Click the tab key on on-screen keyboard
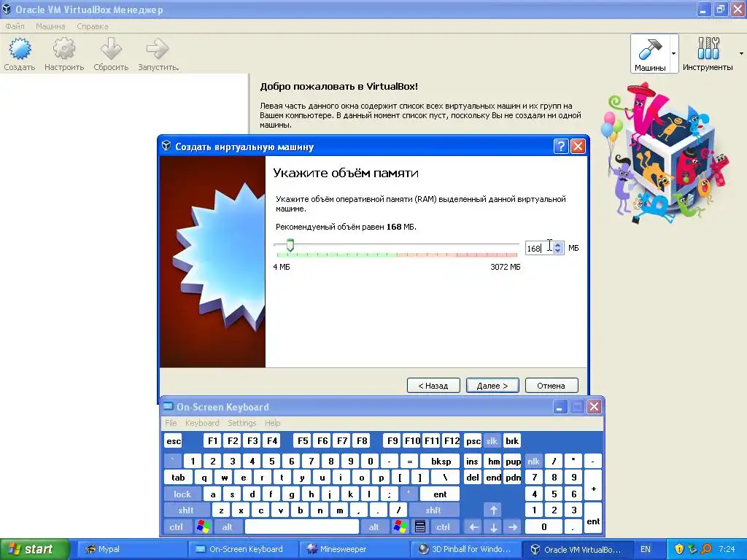The image size is (747, 560). click(178, 478)
